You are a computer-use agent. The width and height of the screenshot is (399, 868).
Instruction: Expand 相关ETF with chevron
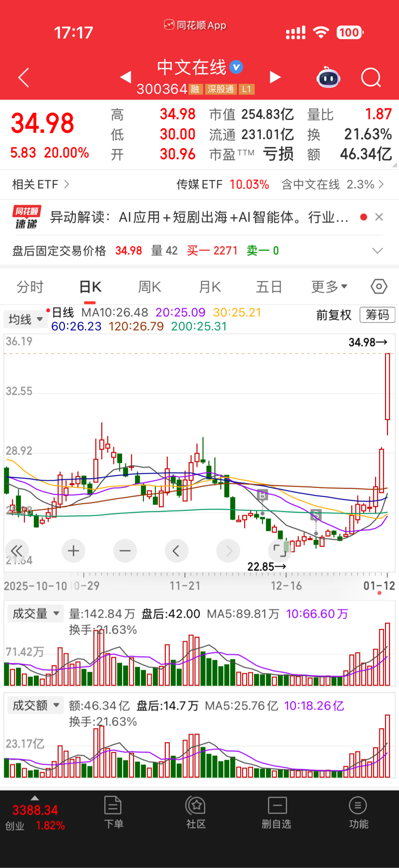click(41, 185)
